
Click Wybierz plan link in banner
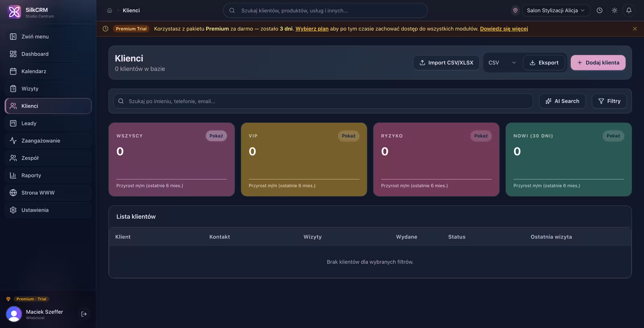[x=312, y=29]
